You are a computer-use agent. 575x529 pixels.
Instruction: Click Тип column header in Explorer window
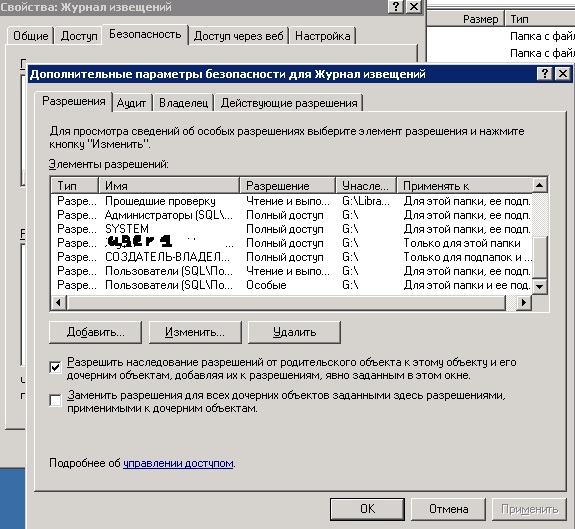click(540, 19)
